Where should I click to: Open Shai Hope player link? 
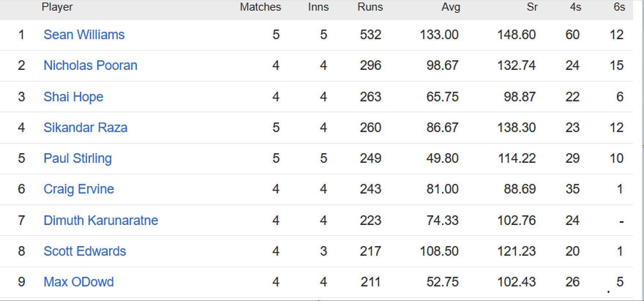tap(74, 97)
